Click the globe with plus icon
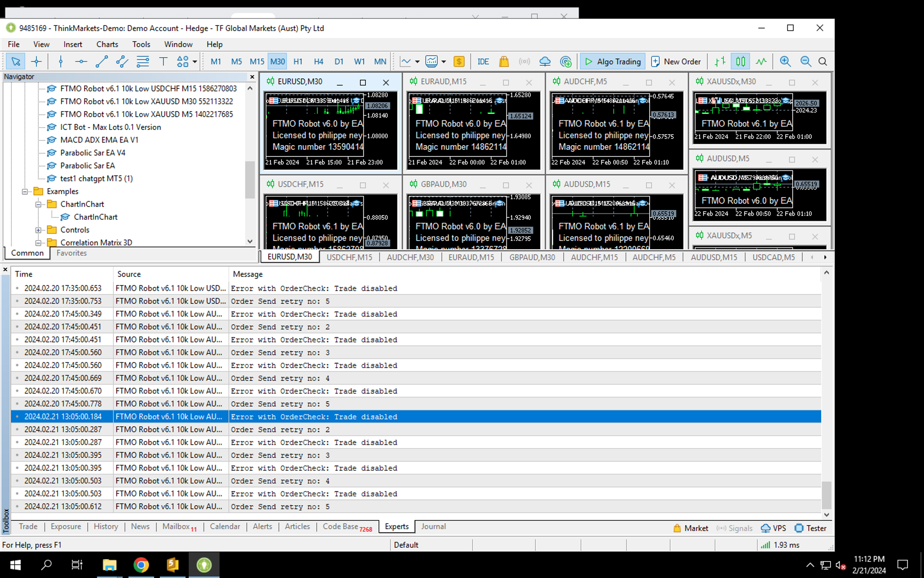 (566, 62)
